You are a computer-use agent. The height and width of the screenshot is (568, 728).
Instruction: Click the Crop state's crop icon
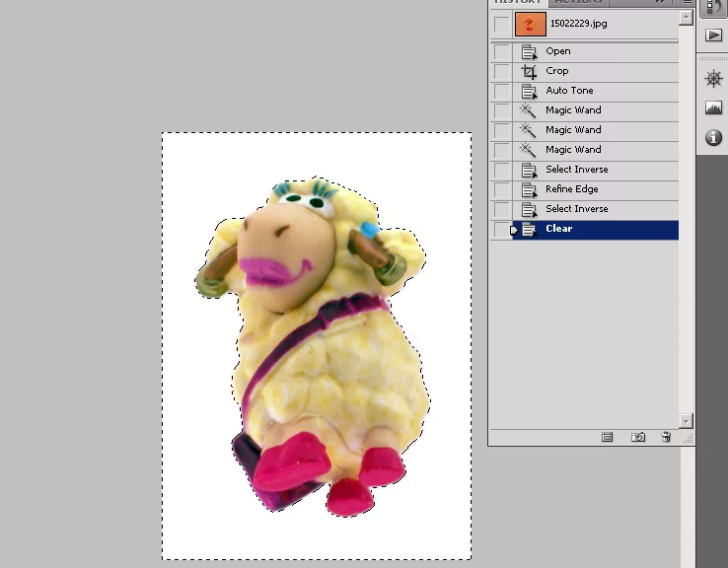click(x=529, y=71)
